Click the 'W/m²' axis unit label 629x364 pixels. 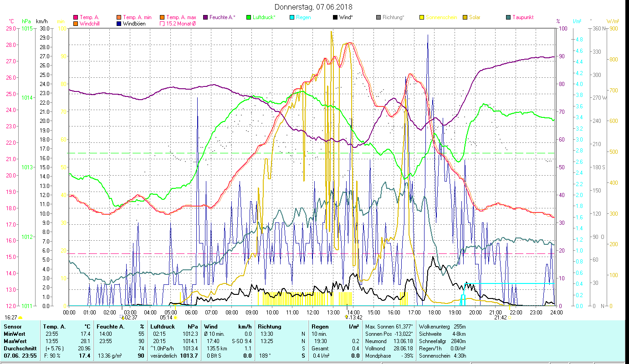[x=613, y=21]
